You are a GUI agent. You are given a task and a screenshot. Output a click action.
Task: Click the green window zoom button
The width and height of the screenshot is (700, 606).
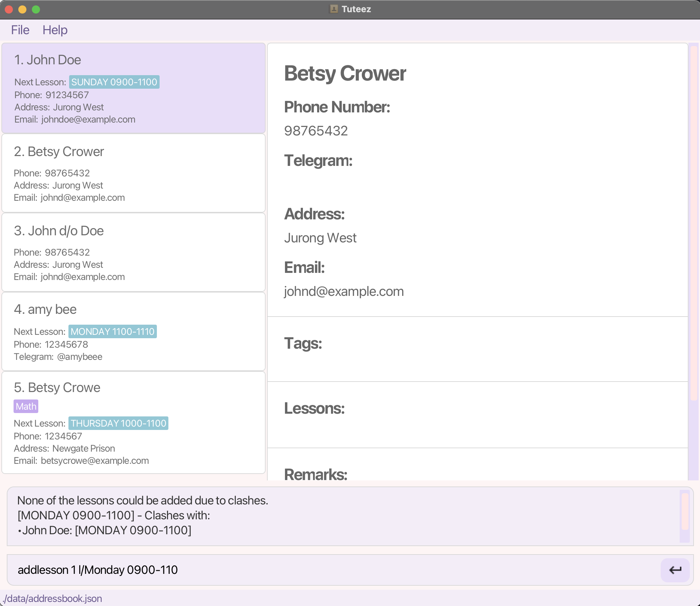pyautogui.click(x=36, y=9)
